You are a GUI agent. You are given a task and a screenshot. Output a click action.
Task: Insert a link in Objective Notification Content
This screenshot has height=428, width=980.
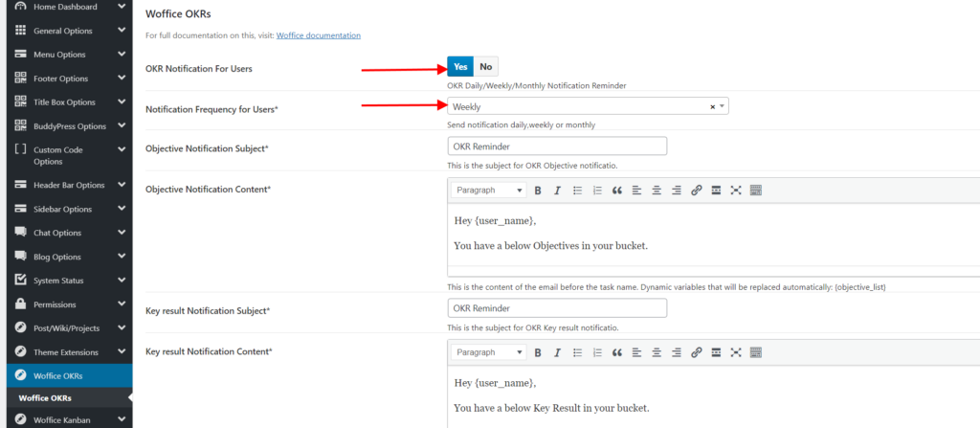pos(696,191)
